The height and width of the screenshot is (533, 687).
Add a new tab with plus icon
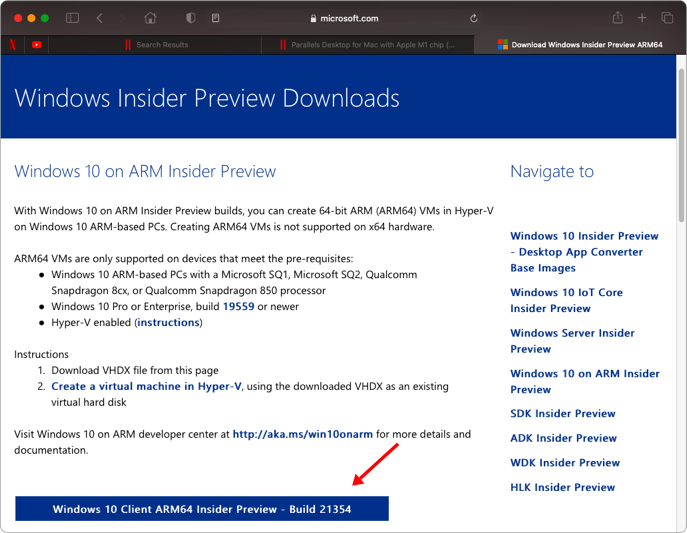[642, 18]
